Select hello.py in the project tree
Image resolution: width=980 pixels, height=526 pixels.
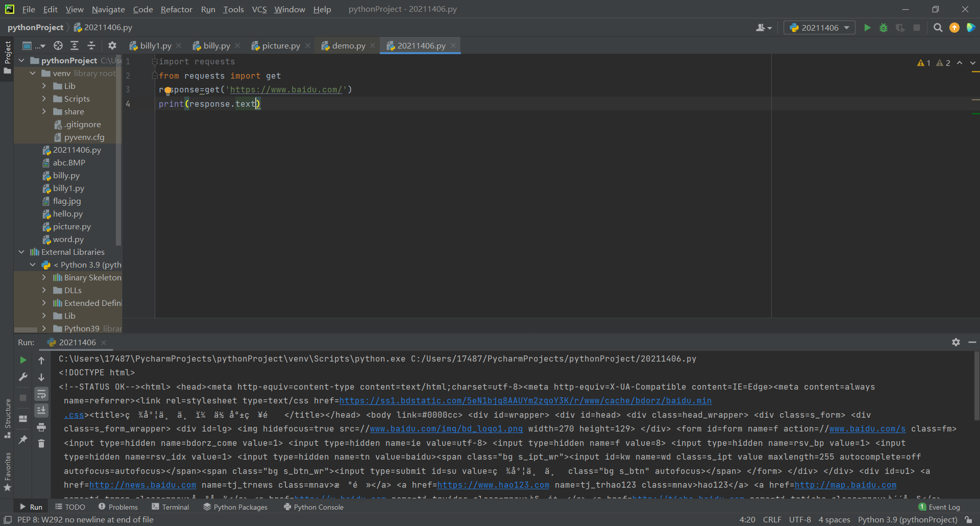(67, 213)
